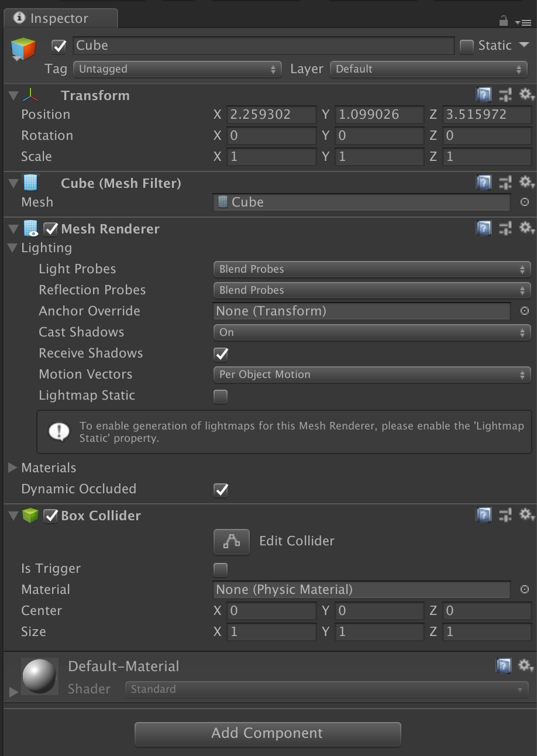Click the Edit Collider button

pos(232,541)
